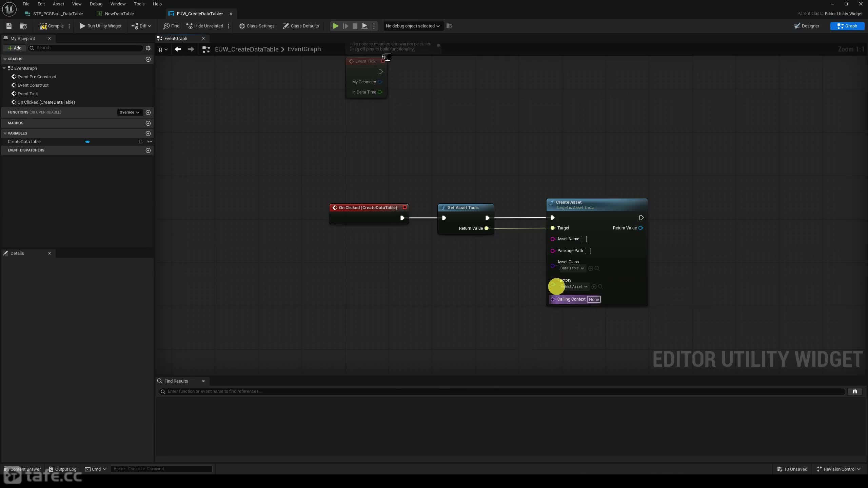The height and width of the screenshot is (488, 868).
Task: Select On Clicked (CreateDataTable) in tree
Action: point(46,102)
